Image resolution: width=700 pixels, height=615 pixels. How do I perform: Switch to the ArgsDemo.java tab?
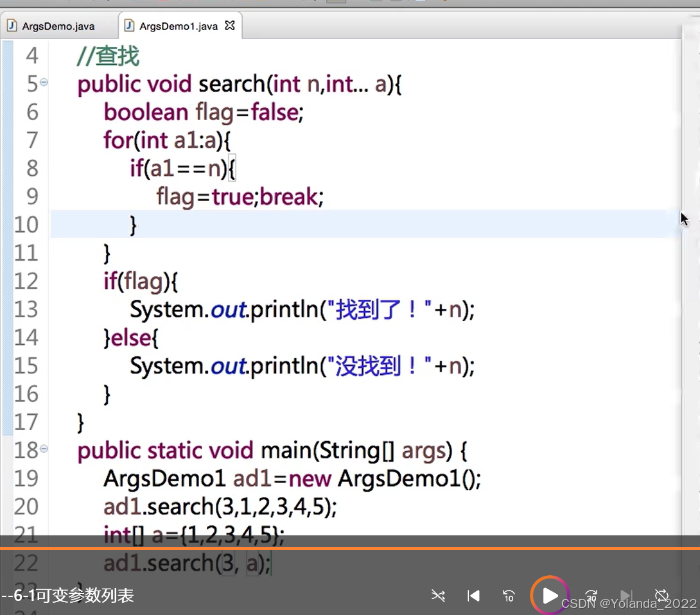coord(58,26)
